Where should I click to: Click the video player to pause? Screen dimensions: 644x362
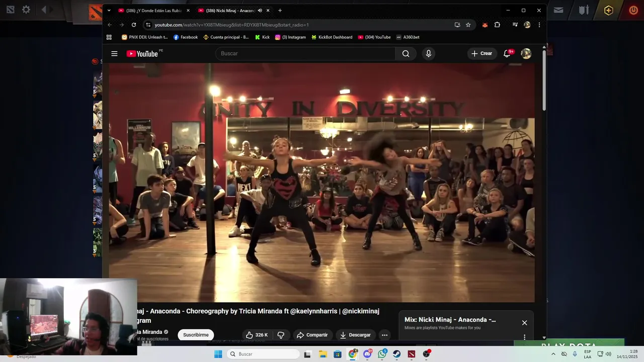point(322,182)
